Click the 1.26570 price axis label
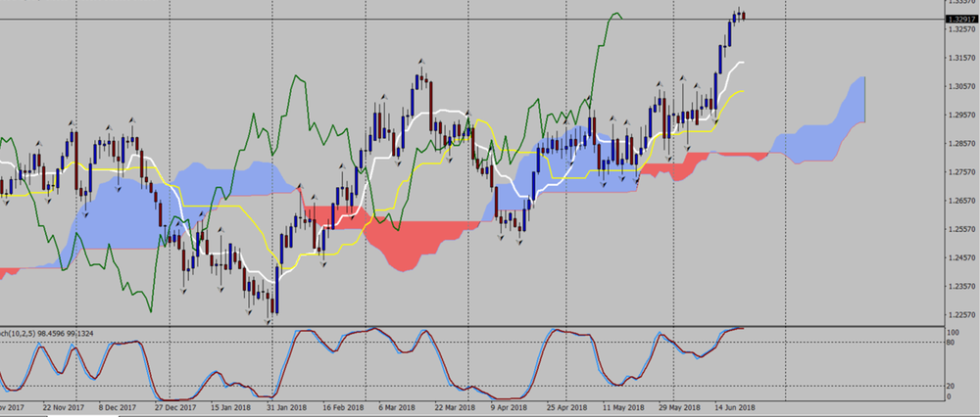980x417 pixels. (x=963, y=201)
